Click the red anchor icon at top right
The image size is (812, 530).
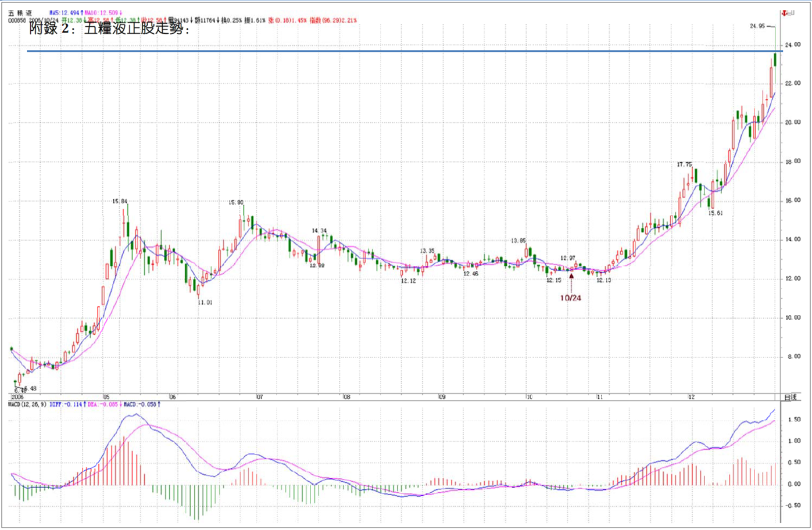[788, 13]
